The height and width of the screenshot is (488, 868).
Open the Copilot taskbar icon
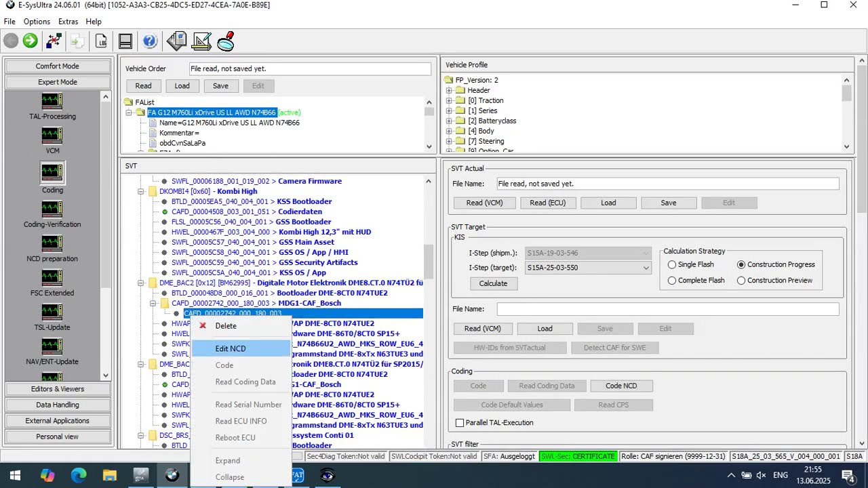[x=47, y=475]
